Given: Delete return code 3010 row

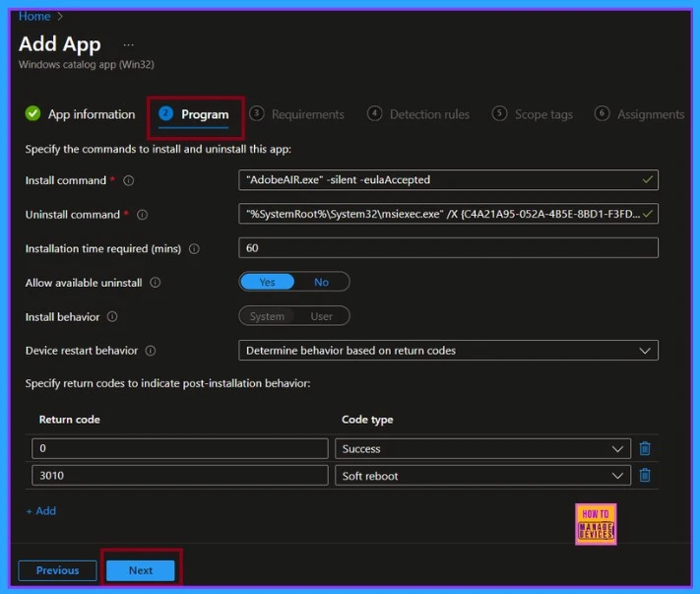Looking at the screenshot, I should [x=645, y=475].
